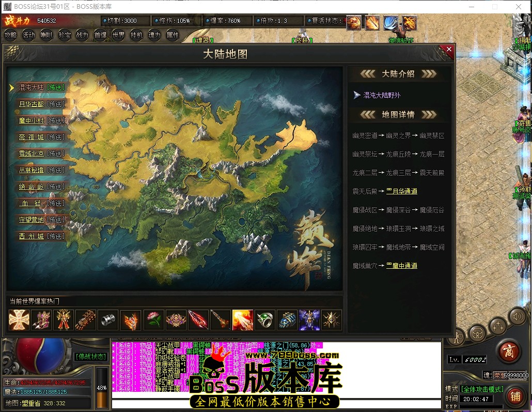The width and height of the screenshot is (532, 412).
Task: Open the 珍宝 treasure round button
Action: tap(65, 35)
